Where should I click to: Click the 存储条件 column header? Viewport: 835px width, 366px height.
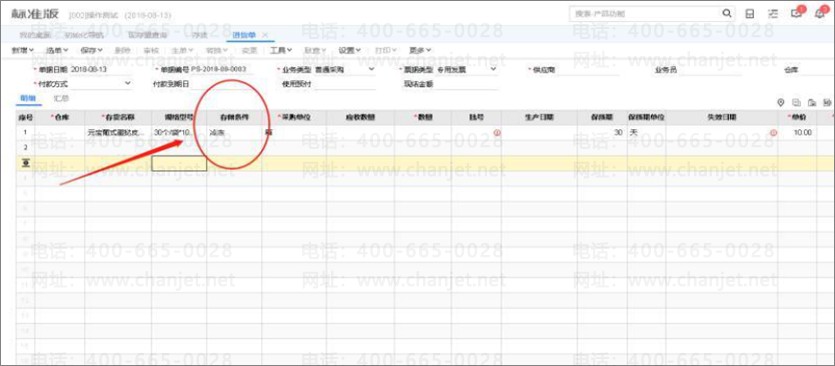click(234, 117)
